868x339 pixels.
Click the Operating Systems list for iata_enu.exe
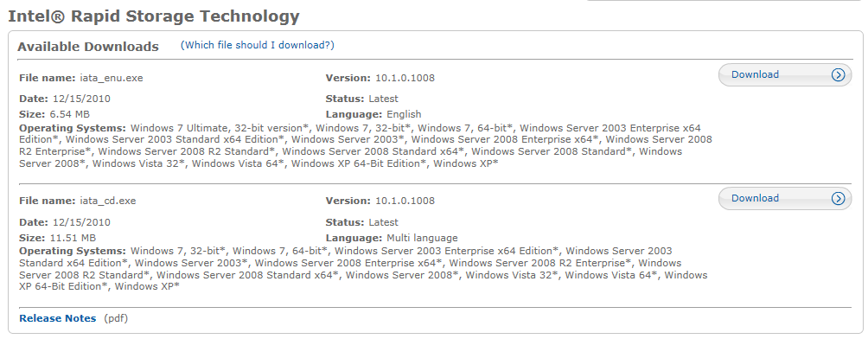click(366, 145)
